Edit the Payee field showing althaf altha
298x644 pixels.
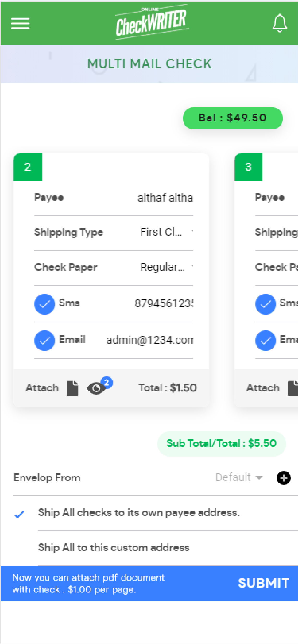(x=165, y=197)
